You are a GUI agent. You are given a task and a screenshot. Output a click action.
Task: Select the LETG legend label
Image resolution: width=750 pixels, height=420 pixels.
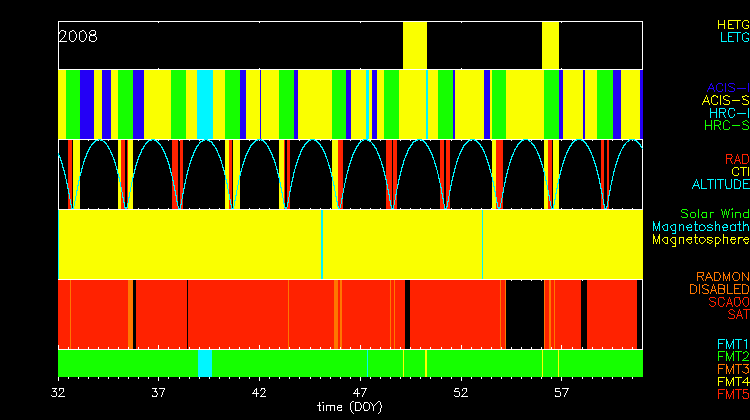(x=733, y=38)
